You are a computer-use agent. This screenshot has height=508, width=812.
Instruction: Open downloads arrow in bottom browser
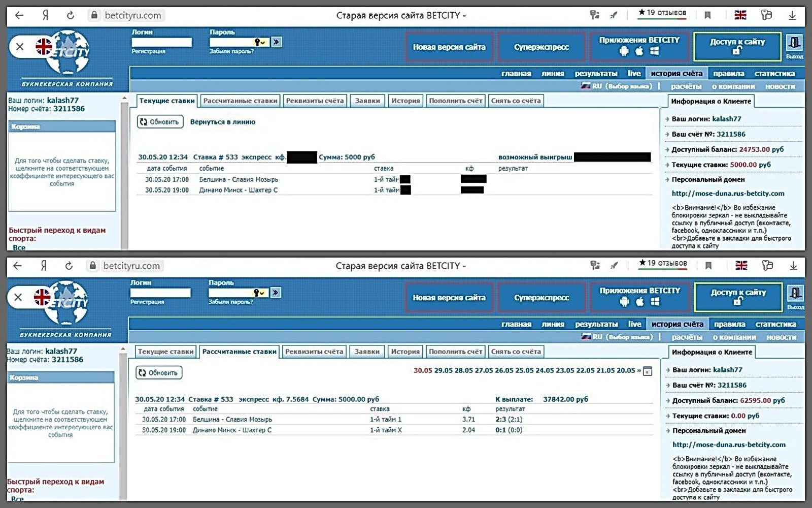[793, 266]
